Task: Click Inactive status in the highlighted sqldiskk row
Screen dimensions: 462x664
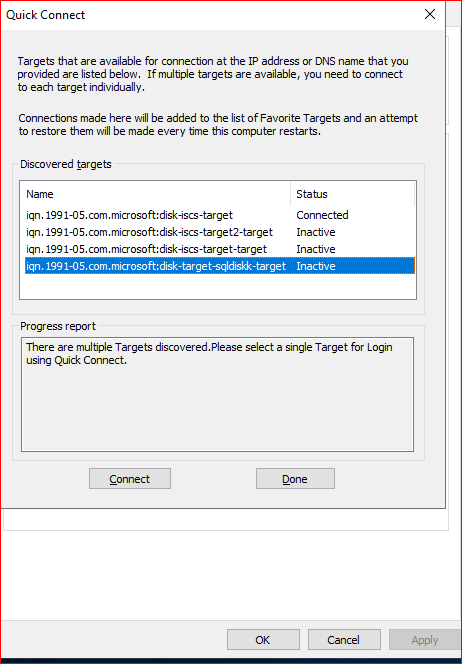Action: [x=316, y=266]
